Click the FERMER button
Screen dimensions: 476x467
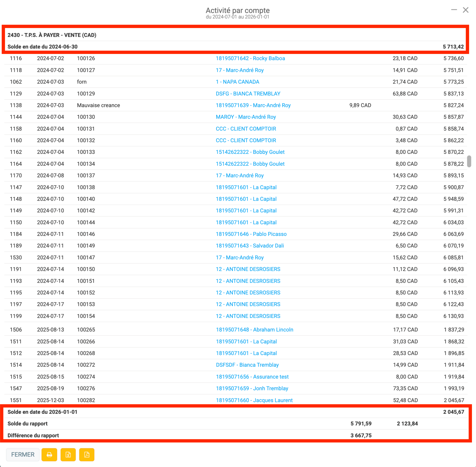click(23, 454)
